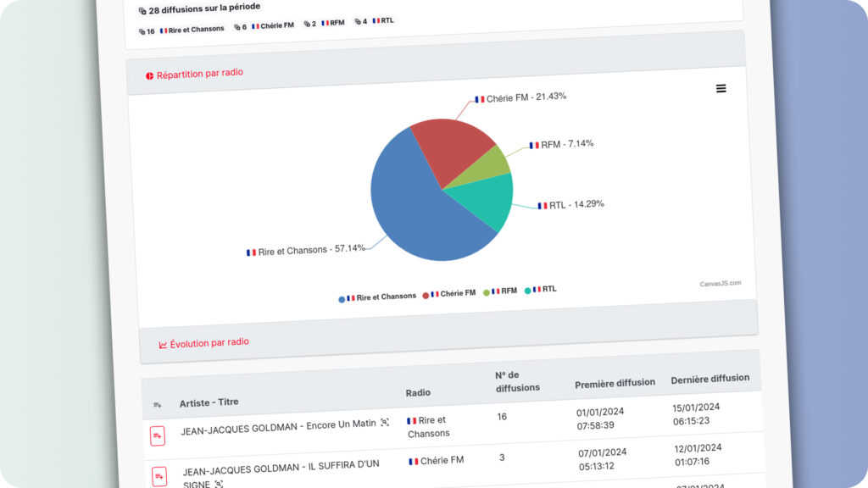Click the diffusion count 16 in table
The width and height of the screenshot is (868, 488).
pyautogui.click(x=502, y=417)
